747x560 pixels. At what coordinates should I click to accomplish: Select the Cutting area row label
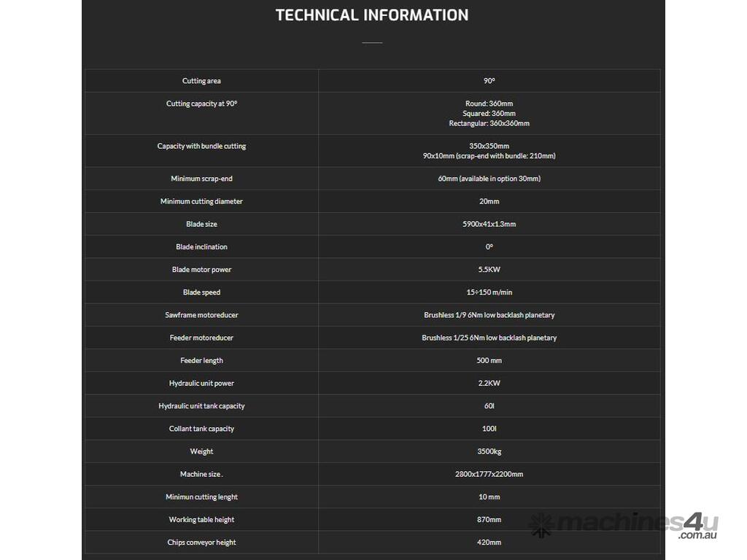click(x=201, y=81)
